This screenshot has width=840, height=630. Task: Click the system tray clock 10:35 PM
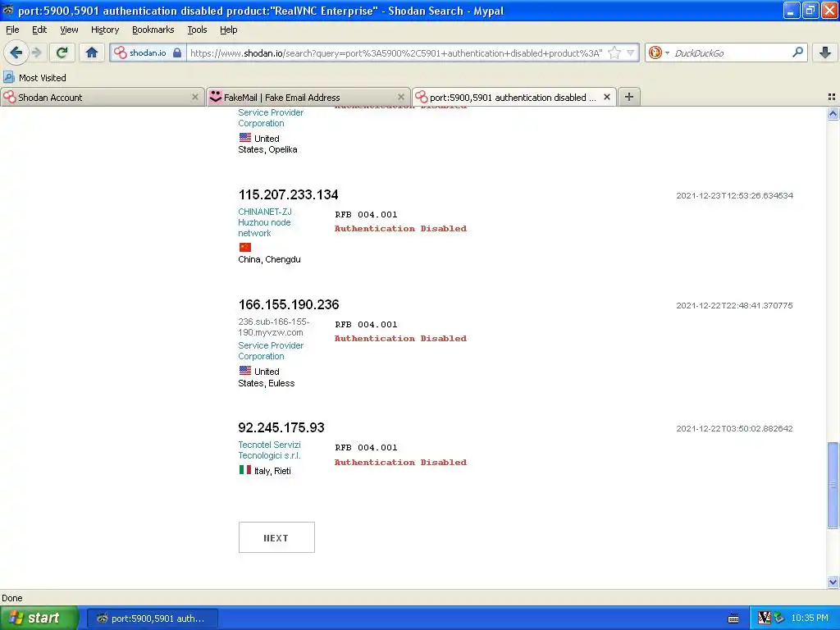click(810, 619)
